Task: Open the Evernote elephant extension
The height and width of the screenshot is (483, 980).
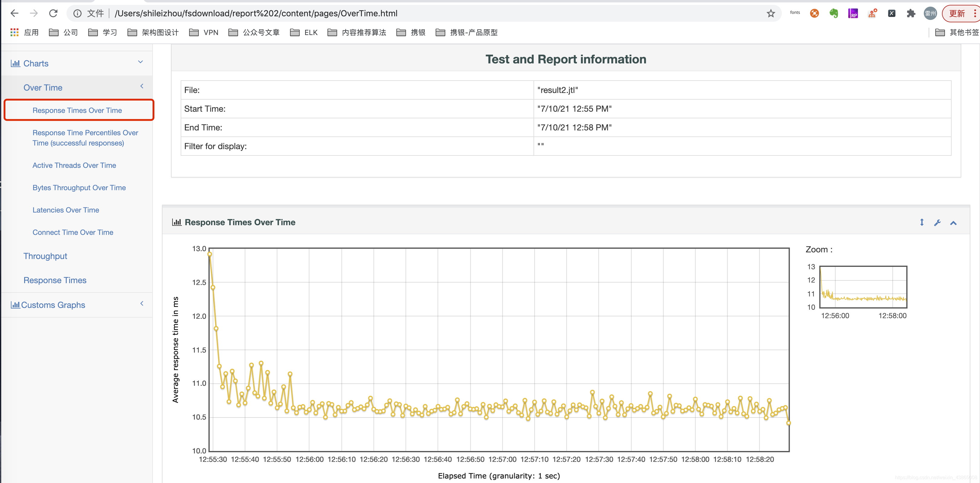Action: 833,13
